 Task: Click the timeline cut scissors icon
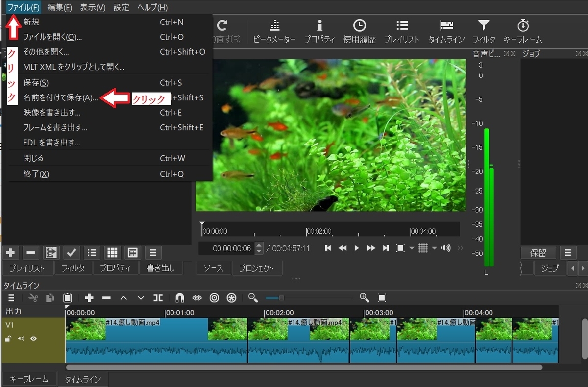pyautogui.click(x=33, y=298)
